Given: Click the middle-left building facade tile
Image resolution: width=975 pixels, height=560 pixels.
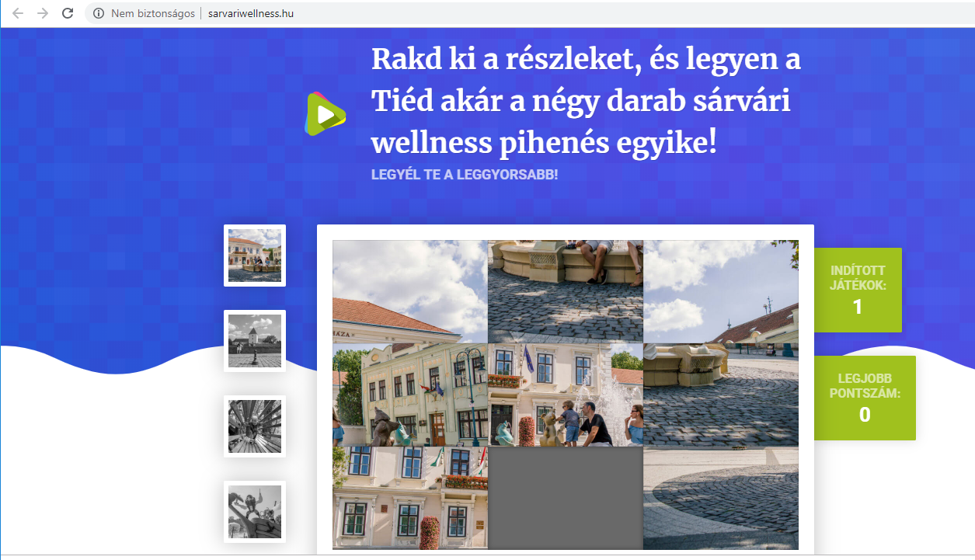Looking at the screenshot, I should (x=410, y=395).
